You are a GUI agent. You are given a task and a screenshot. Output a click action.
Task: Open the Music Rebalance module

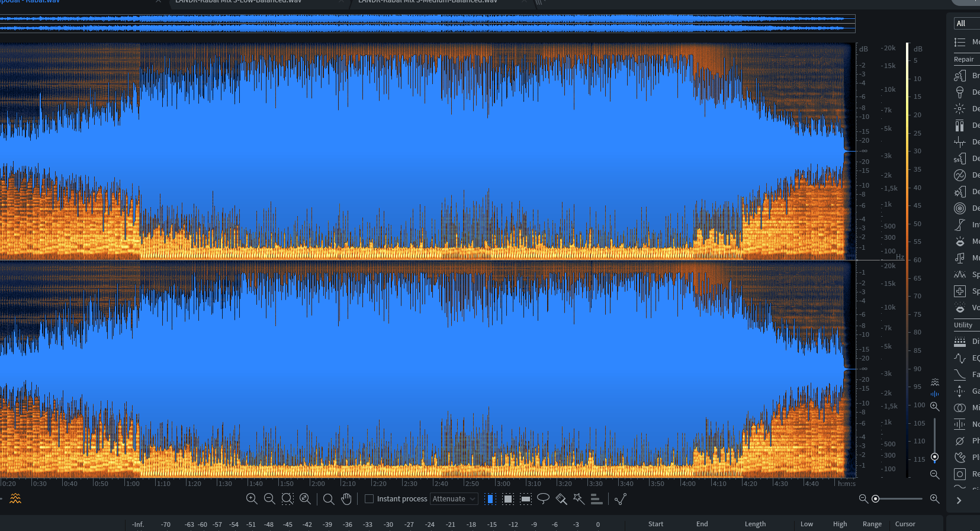[960, 258]
